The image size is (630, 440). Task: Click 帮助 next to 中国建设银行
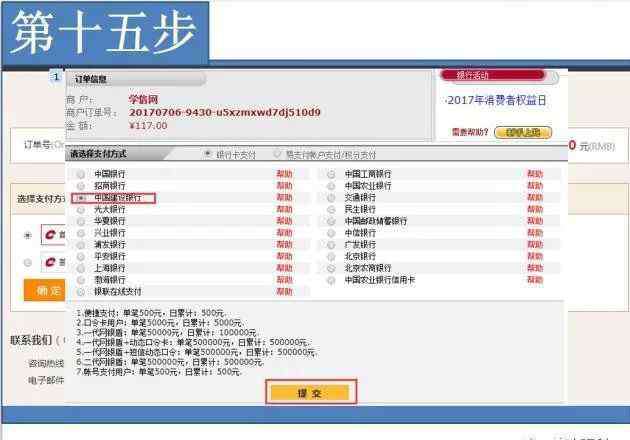(284, 198)
